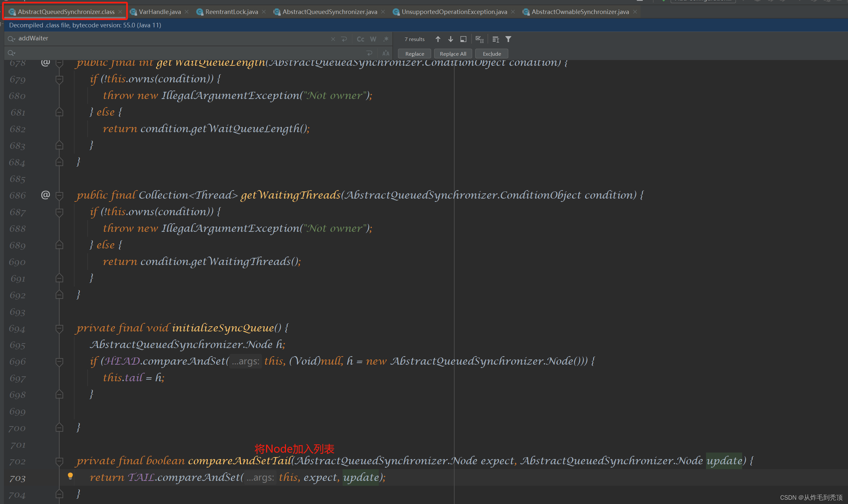Collapse initializeSyncQueue method fold marker

click(59, 328)
